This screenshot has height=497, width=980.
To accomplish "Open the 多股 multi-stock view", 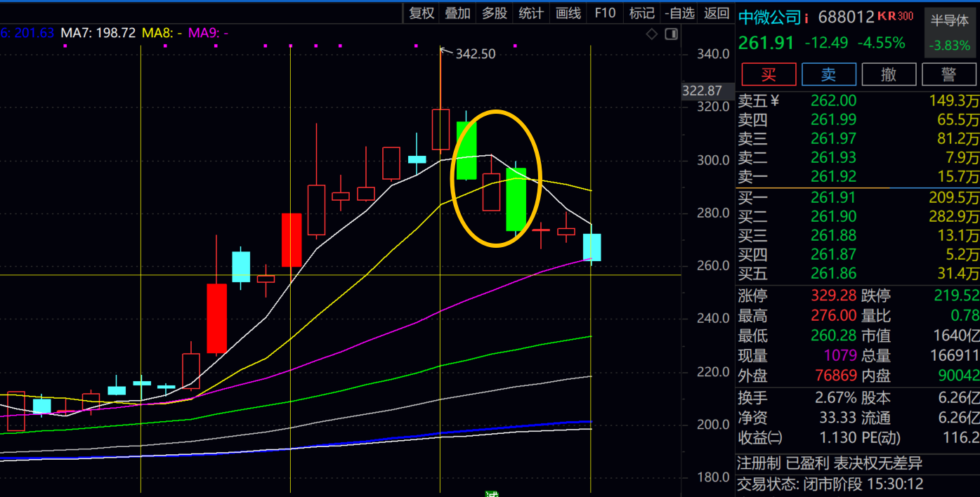I will 495,13.
